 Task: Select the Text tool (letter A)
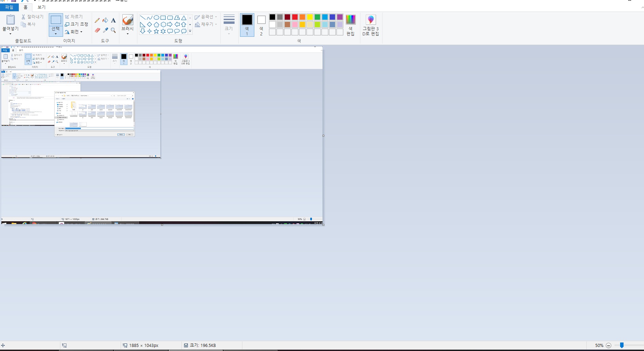pos(114,20)
